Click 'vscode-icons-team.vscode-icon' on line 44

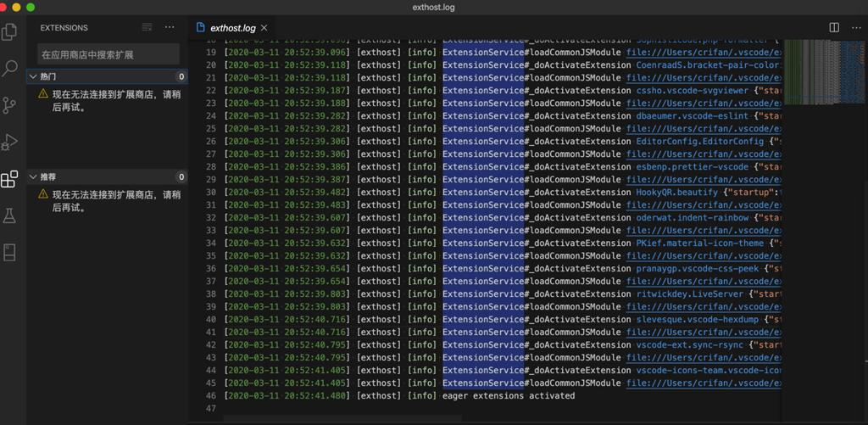pyautogui.click(x=709, y=370)
